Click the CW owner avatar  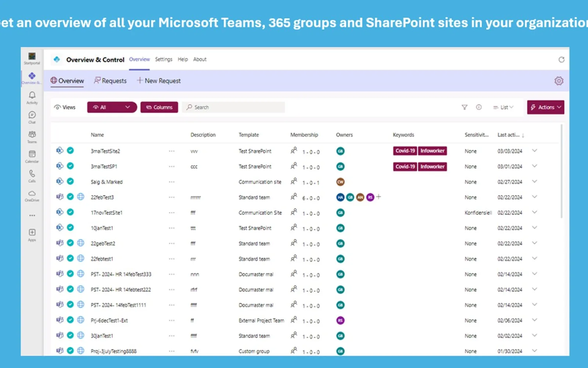click(340, 181)
